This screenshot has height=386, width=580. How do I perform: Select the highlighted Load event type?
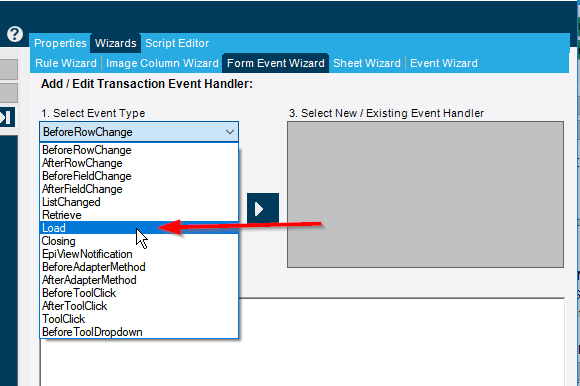point(139,228)
